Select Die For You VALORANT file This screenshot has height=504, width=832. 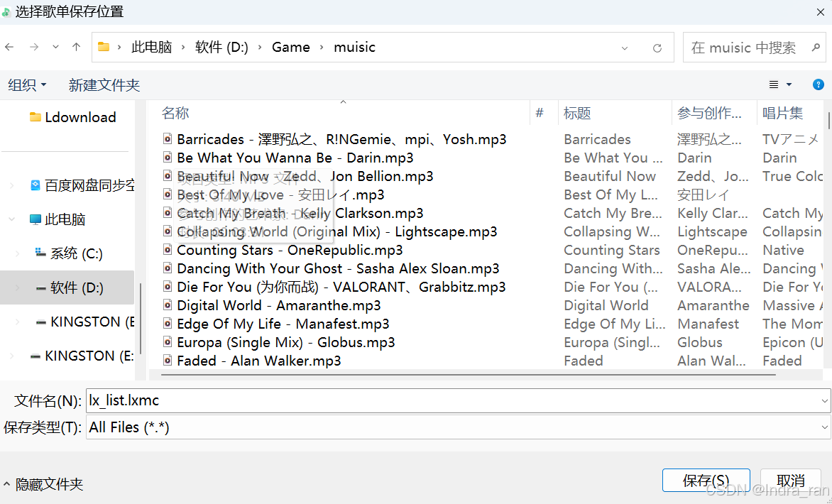341,287
